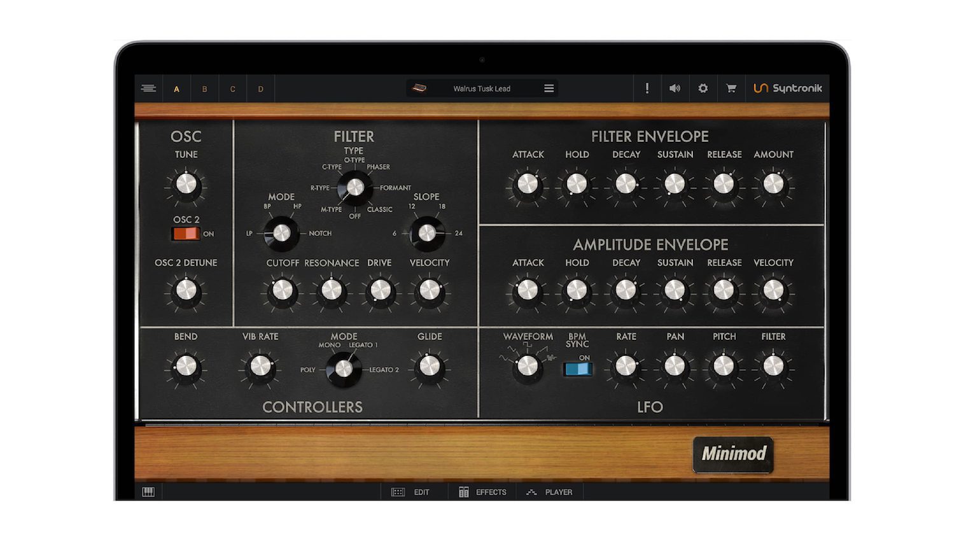Switch to the EDIT view
Screen dimensions: 980x541
(x=410, y=492)
